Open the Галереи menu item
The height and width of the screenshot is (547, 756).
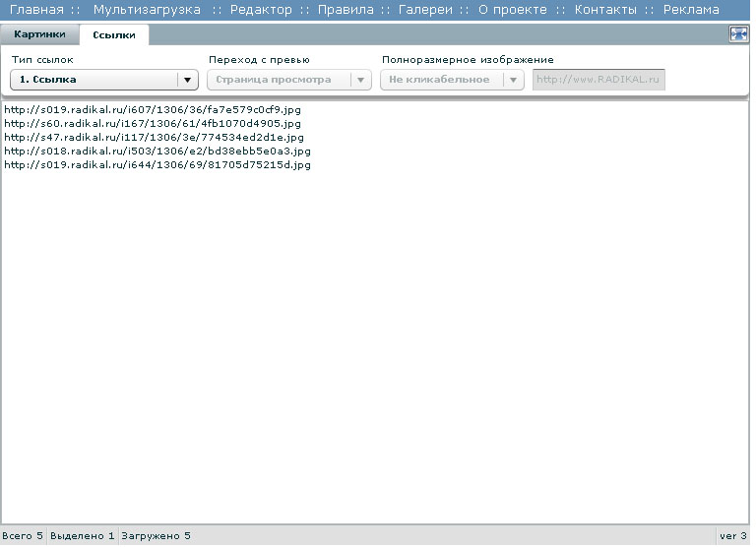pos(425,10)
